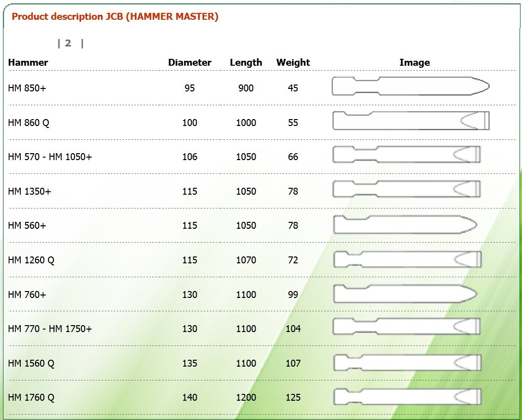The width and height of the screenshot is (522, 420).
Task: Click weight 78 in HM 1350+ row
Action: click(x=293, y=191)
